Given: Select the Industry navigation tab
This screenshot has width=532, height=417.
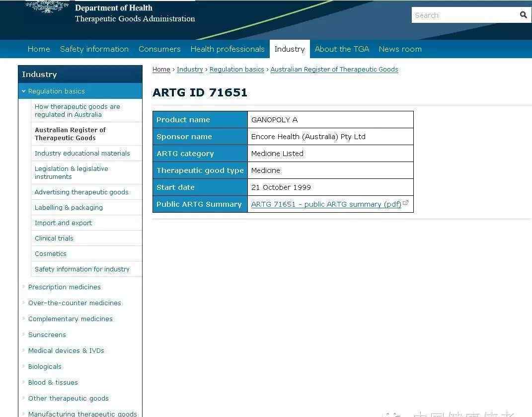Looking at the screenshot, I should 290,49.
